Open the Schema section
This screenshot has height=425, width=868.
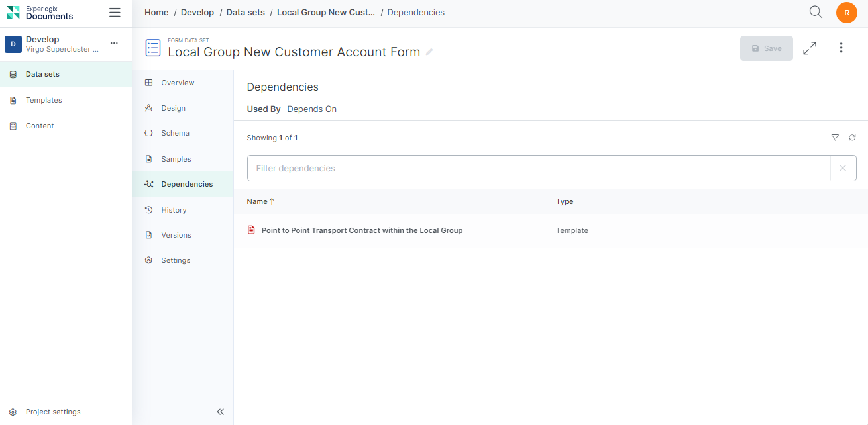[175, 133]
